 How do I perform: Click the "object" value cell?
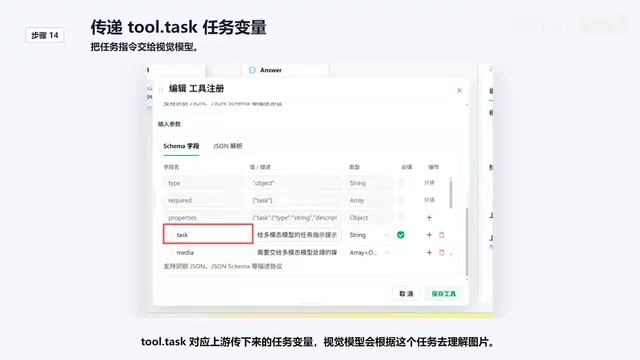click(x=294, y=183)
